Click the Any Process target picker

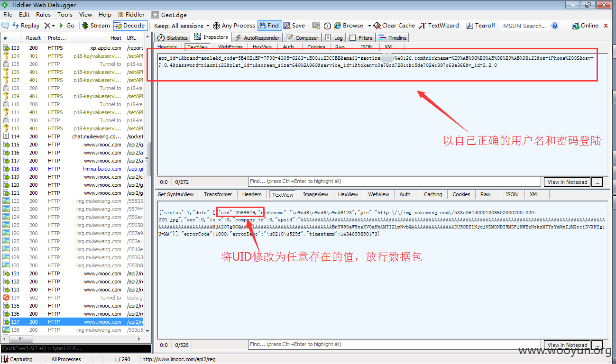pos(234,26)
